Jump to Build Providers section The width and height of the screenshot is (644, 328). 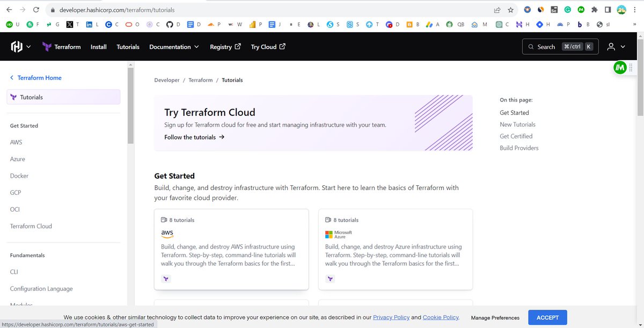pos(519,148)
